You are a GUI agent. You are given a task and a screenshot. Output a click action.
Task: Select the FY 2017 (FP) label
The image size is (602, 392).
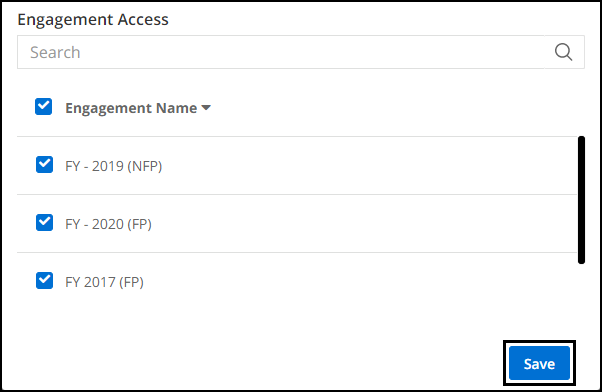[x=104, y=282]
